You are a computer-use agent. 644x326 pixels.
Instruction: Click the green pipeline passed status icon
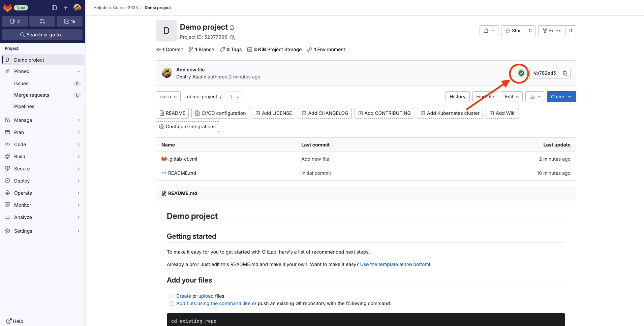point(521,73)
